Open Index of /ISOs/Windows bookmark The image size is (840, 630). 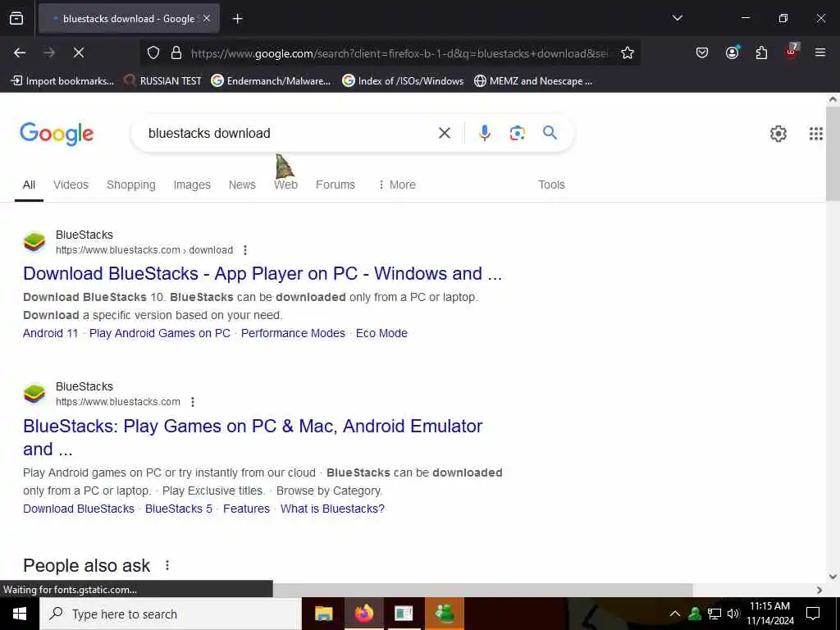[403, 81]
